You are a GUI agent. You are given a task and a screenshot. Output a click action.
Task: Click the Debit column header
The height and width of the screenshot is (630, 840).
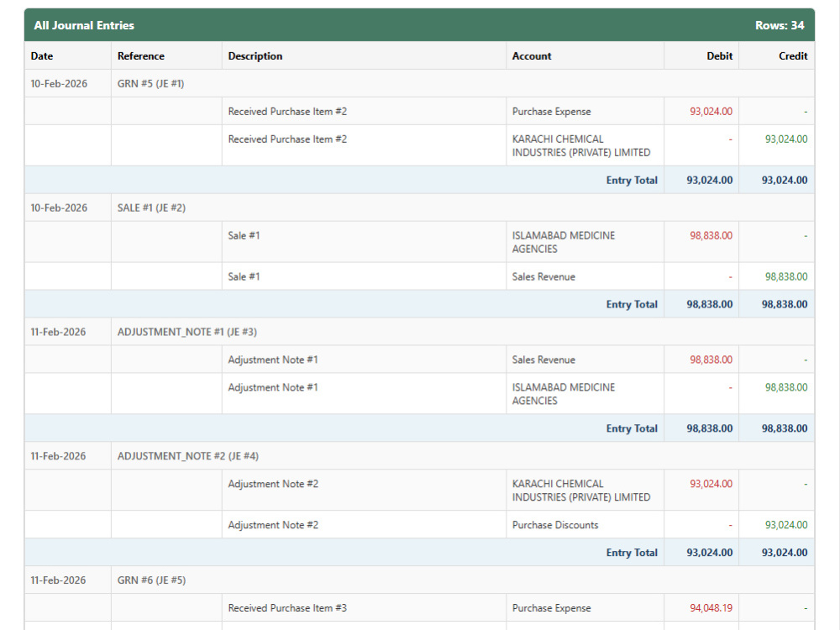pyautogui.click(x=720, y=55)
